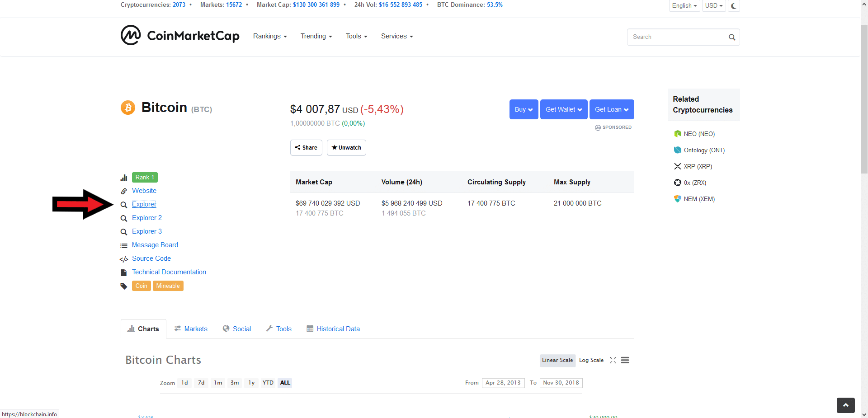
Task: Select Linear Scale chart option
Action: coord(557,360)
